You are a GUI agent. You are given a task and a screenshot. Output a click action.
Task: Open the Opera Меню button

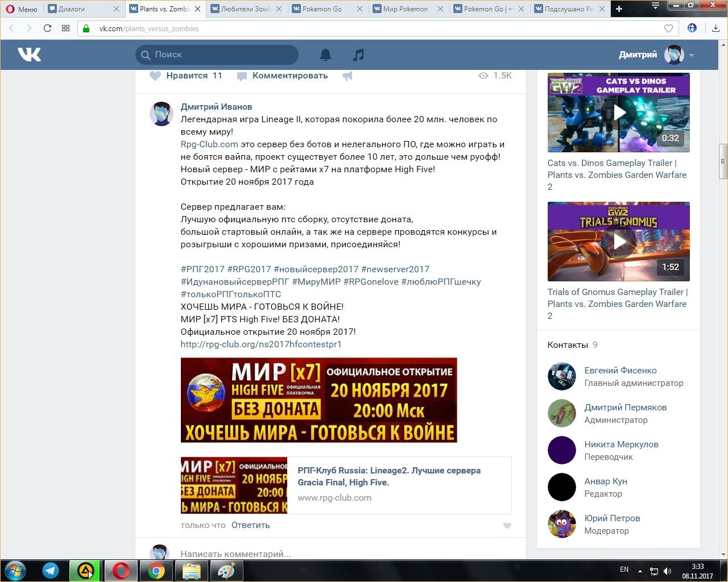tap(22, 9)
